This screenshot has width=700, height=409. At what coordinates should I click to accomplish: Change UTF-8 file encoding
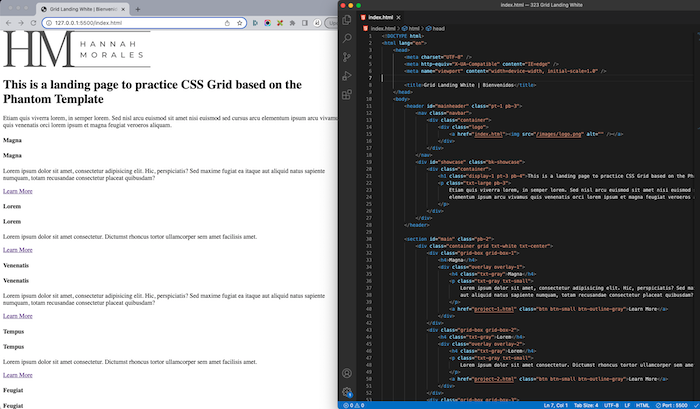click(x=611, y=405)
